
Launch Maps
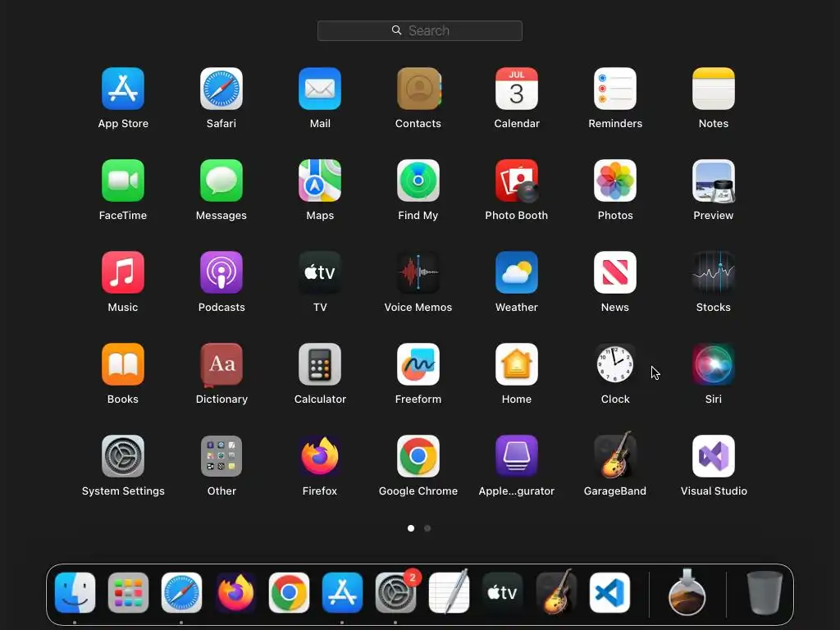[320, 180]
